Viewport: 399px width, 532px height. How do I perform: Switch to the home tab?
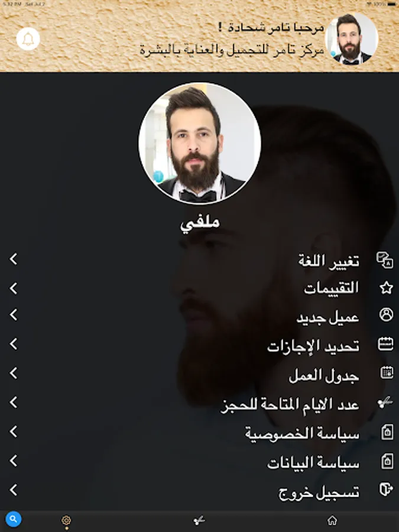coord(332,520)
